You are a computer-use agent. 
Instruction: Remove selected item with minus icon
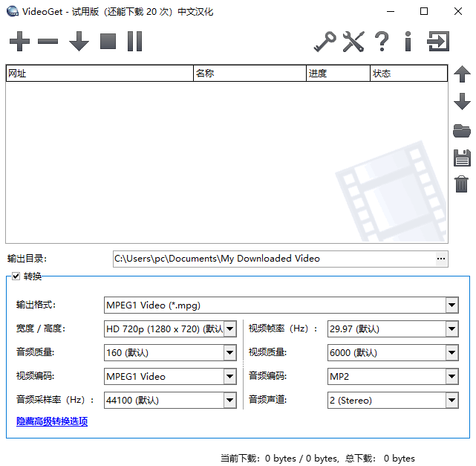point(48,42)
